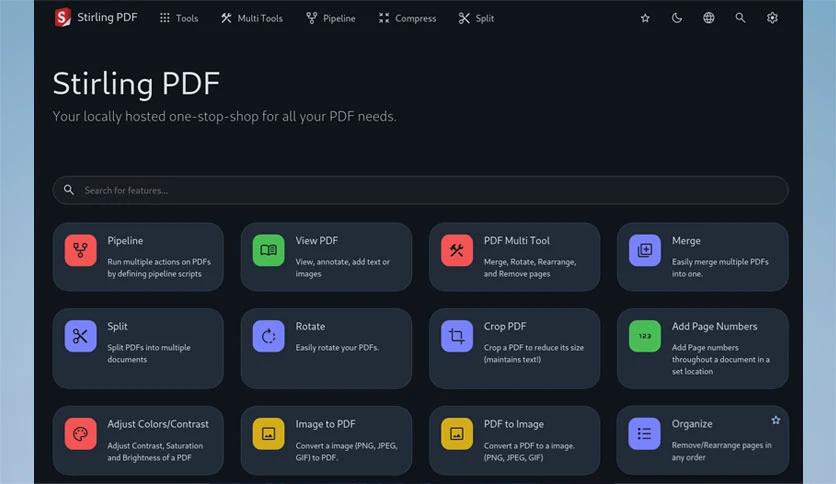This screenshot has width=836, height=484.
Task: Click the yellow Image to PDF icon
Action: tap(269, 433)
